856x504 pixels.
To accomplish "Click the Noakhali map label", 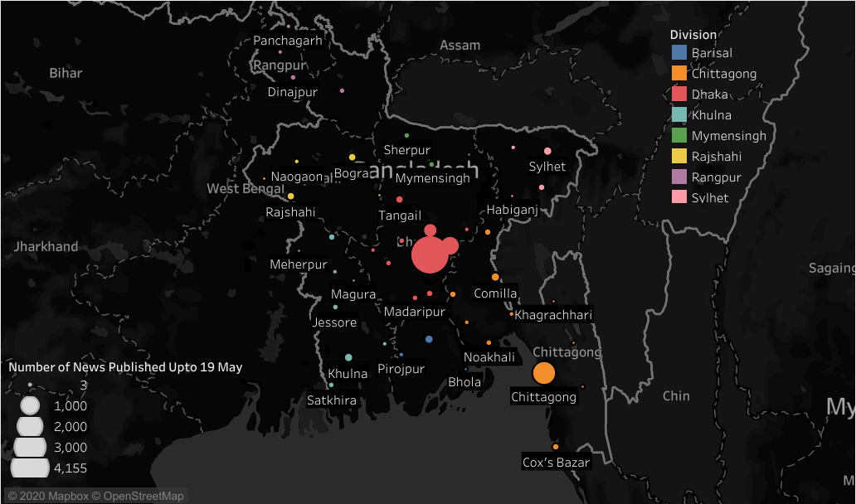I will (x=489, y=357).
